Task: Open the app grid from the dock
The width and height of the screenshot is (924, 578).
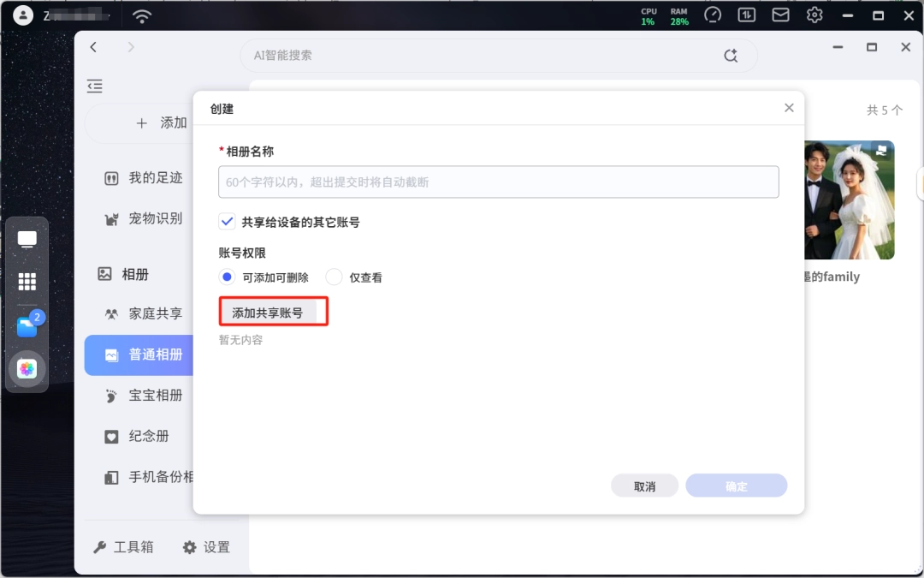Action: click(27, 282)
